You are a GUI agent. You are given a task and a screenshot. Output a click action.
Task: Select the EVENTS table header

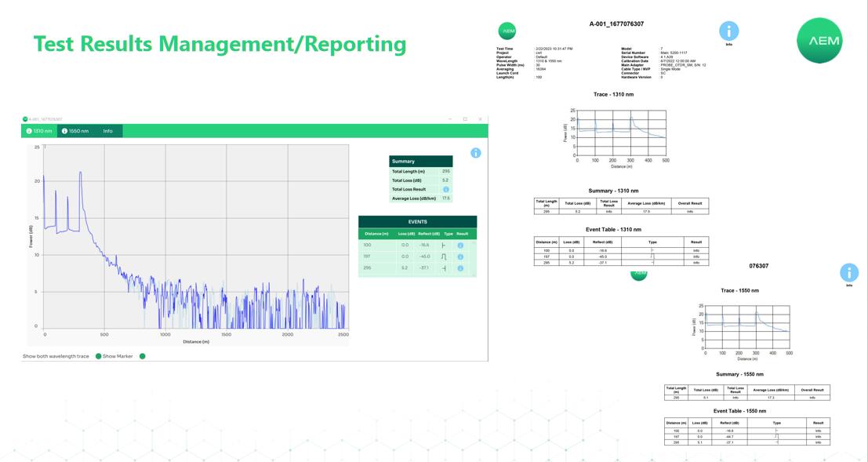click(417, 221)
